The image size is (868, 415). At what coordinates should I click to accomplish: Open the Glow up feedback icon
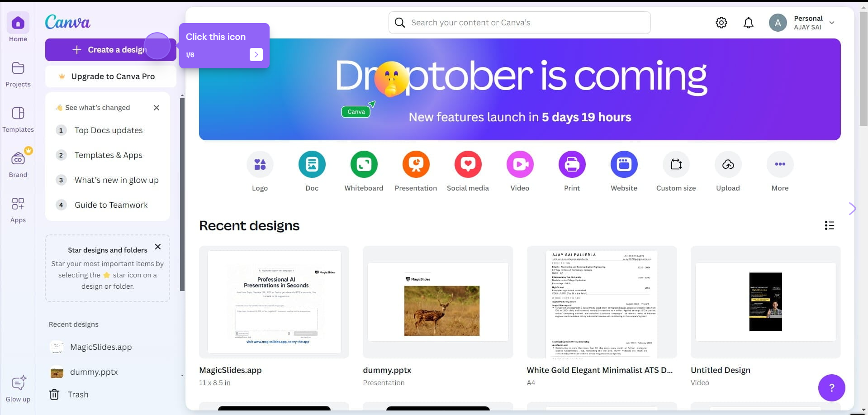(18, 383)
